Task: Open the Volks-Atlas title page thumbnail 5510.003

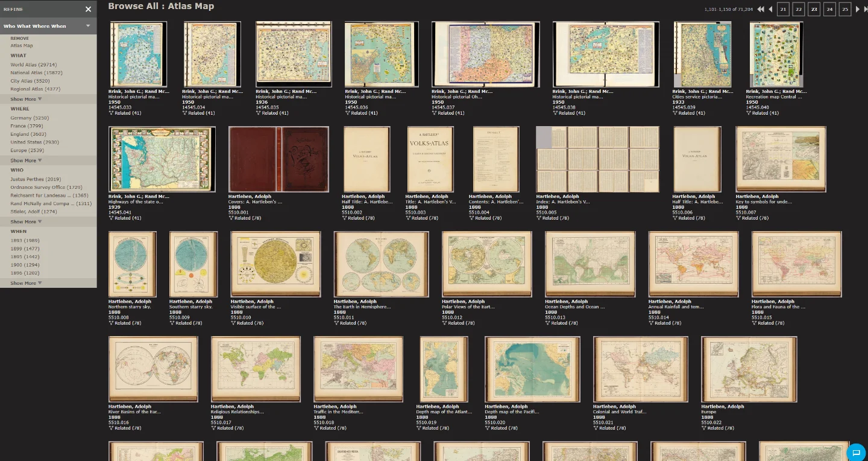Action: click(x=430, y=159)
